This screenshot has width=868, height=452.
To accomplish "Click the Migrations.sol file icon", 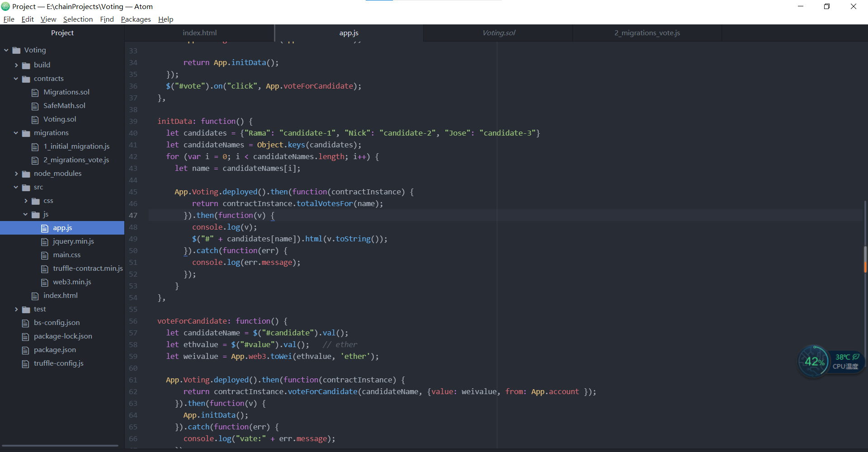I will click(x=35, y=92).
